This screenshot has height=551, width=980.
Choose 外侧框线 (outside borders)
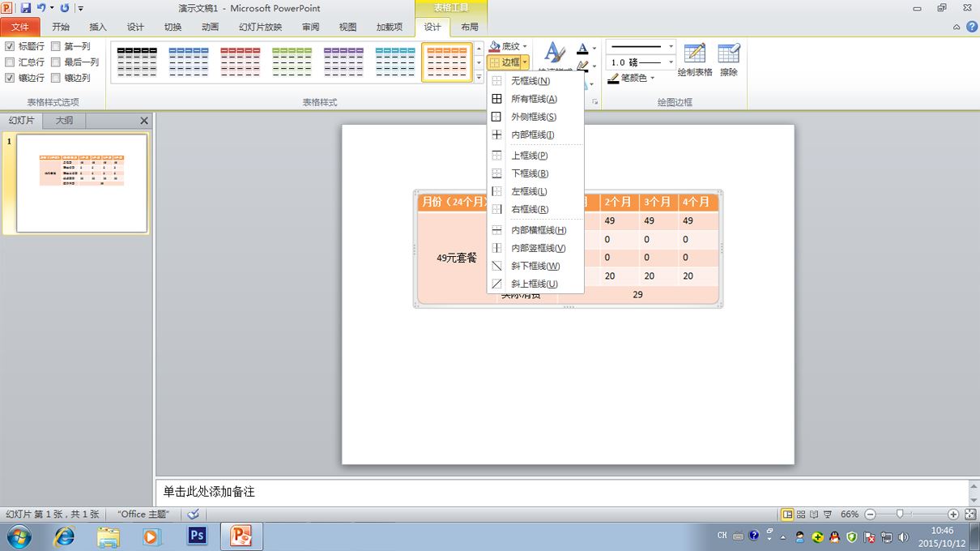(x=535, y=117)
